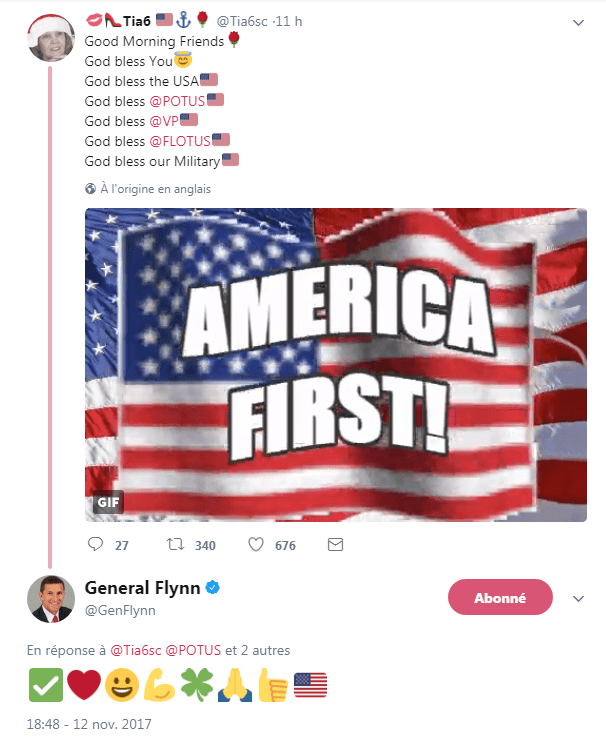This screenshot has height=739, width=606.
Task: Open General Flynn's profile avatar
Action: (x=50, y=599)
